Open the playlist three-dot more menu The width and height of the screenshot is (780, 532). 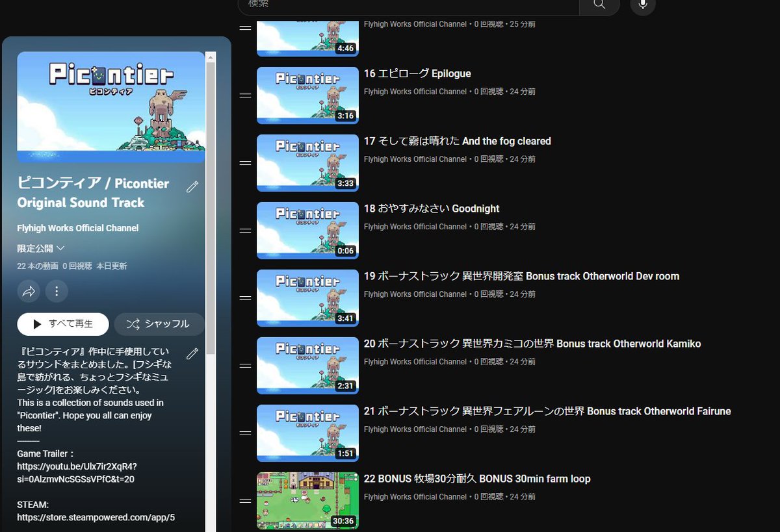click(x=57, y=292)
